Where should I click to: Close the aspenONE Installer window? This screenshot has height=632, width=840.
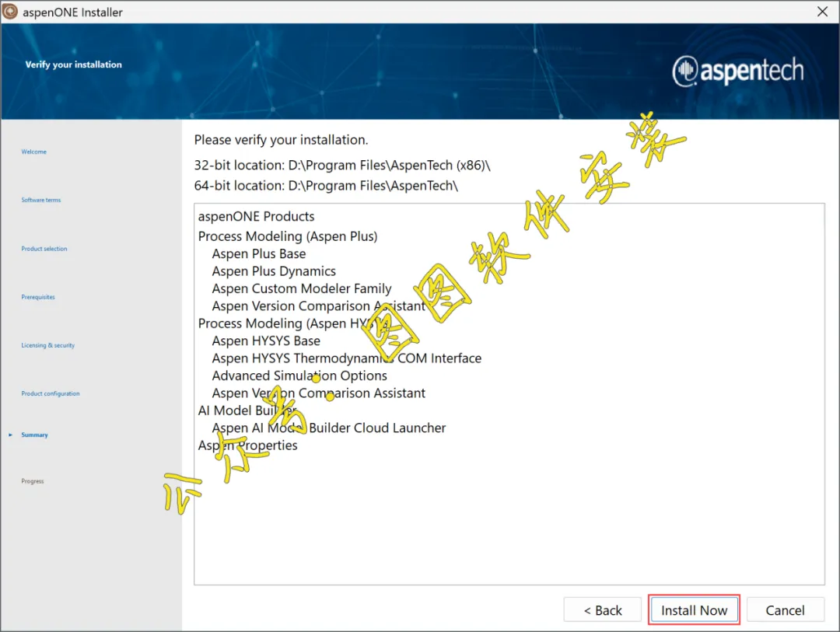coord(822,12)
